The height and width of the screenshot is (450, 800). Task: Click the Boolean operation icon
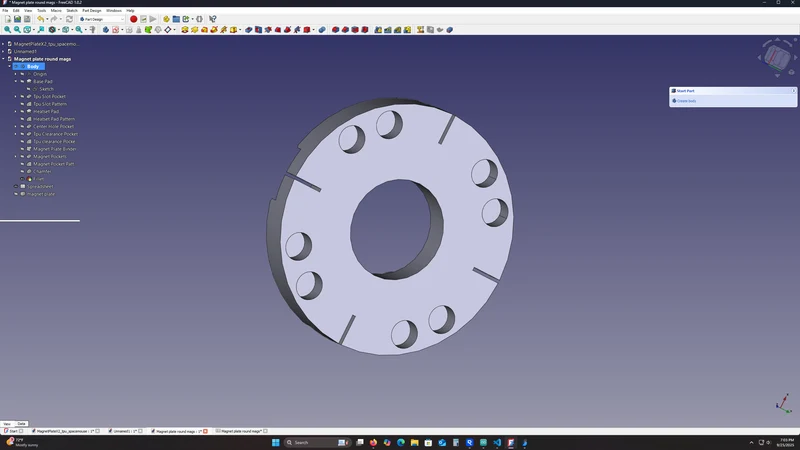point(322,30)
